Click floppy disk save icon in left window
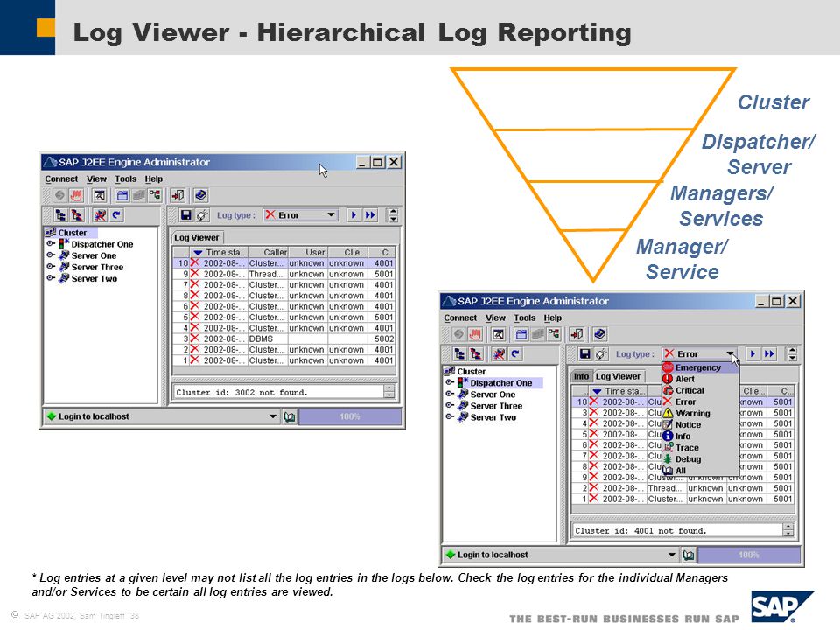 [x=185, y=215]
